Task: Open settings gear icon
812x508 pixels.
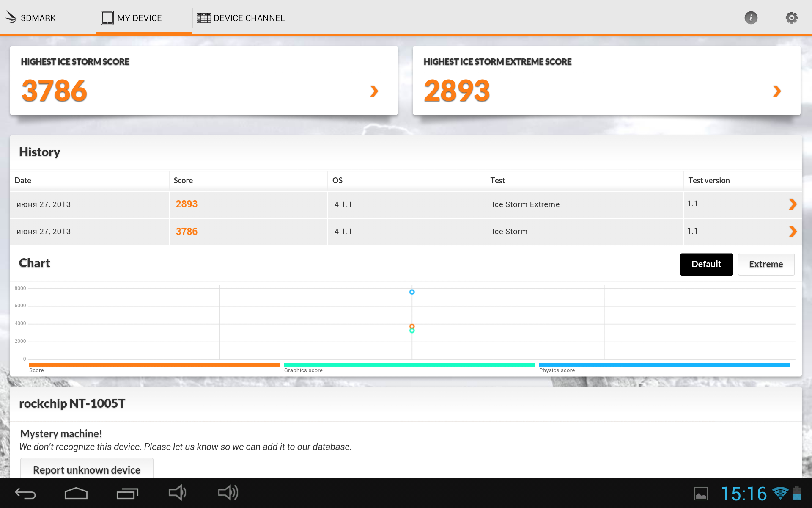Action: pos(791,18)
